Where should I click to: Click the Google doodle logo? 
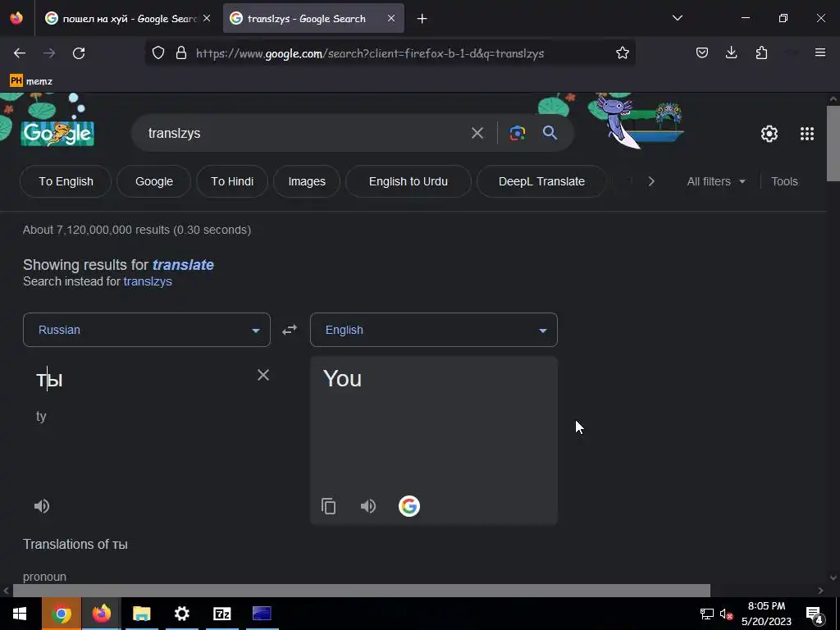coord(57,133)
